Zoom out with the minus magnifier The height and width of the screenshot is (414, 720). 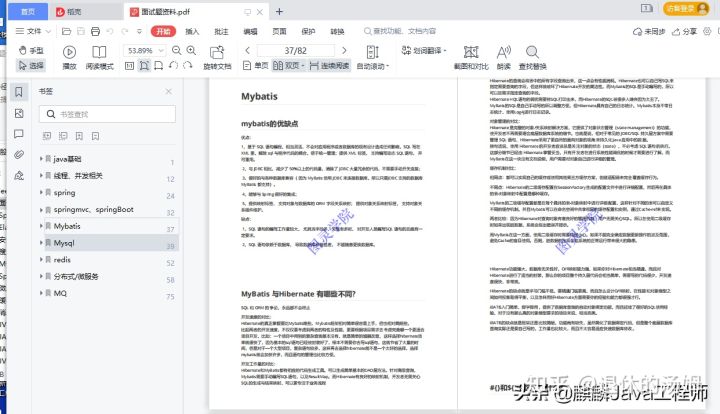[176, 50]
